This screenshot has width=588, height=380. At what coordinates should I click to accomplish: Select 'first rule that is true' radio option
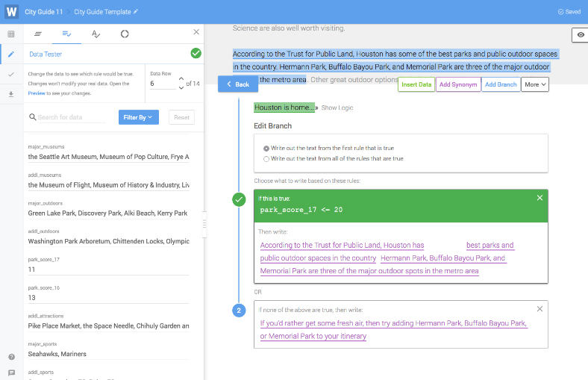click(267, 149)
